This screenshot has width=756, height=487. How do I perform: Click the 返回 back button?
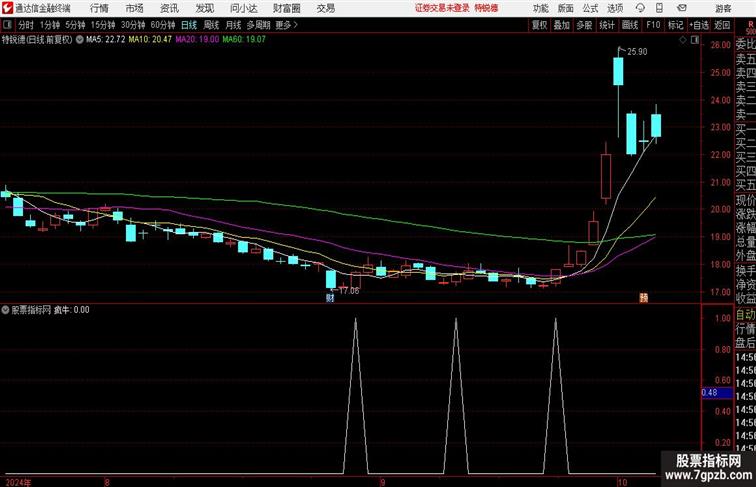click(x=722, y=25)
